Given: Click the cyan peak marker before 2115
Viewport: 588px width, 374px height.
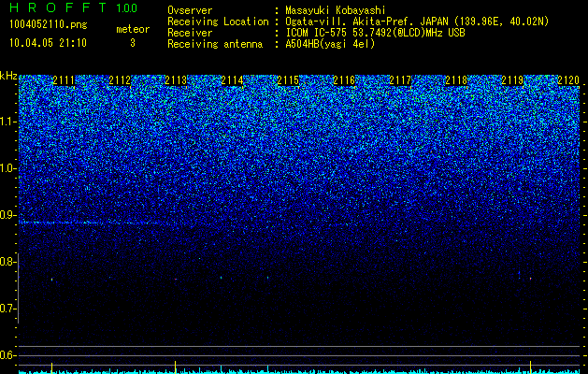Looking at the screenshot, I should point(267,368).
